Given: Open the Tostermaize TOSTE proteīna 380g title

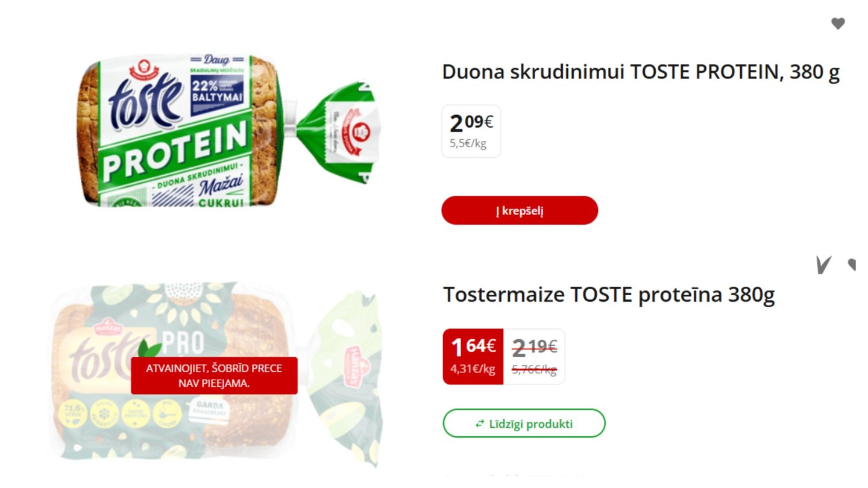Looking at the screenshot, I should pos(609,295).
